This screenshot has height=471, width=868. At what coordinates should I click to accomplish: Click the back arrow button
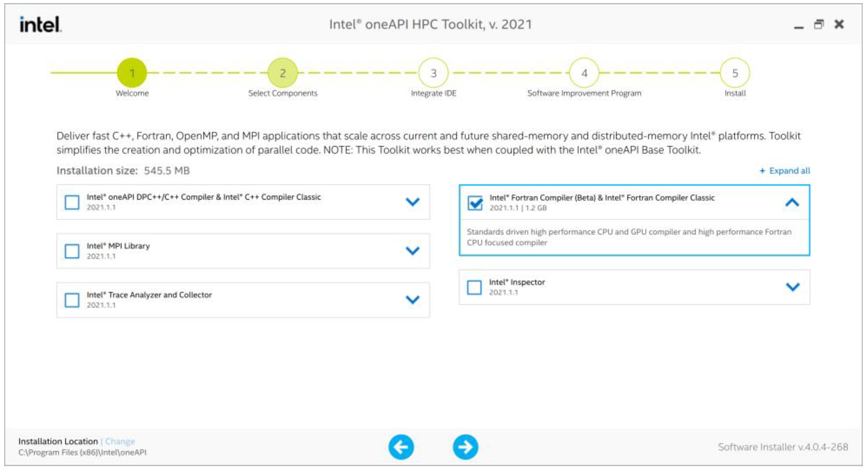click(401, 447)
